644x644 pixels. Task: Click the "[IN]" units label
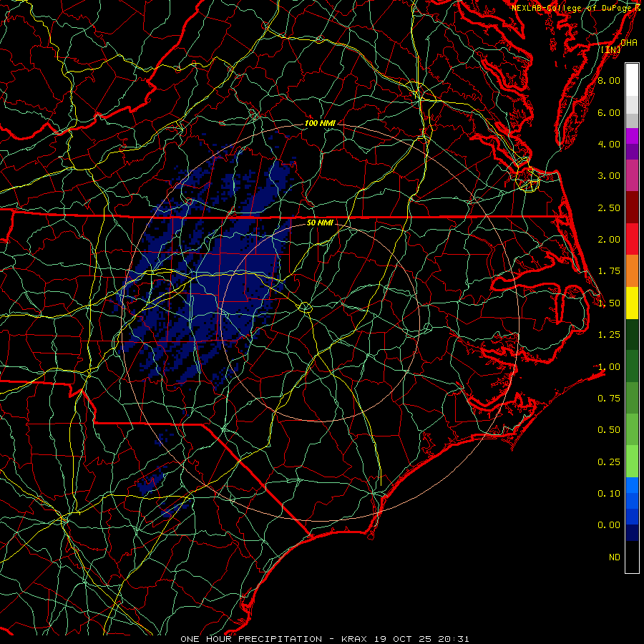pyautogui.click(x=611, y=49)
